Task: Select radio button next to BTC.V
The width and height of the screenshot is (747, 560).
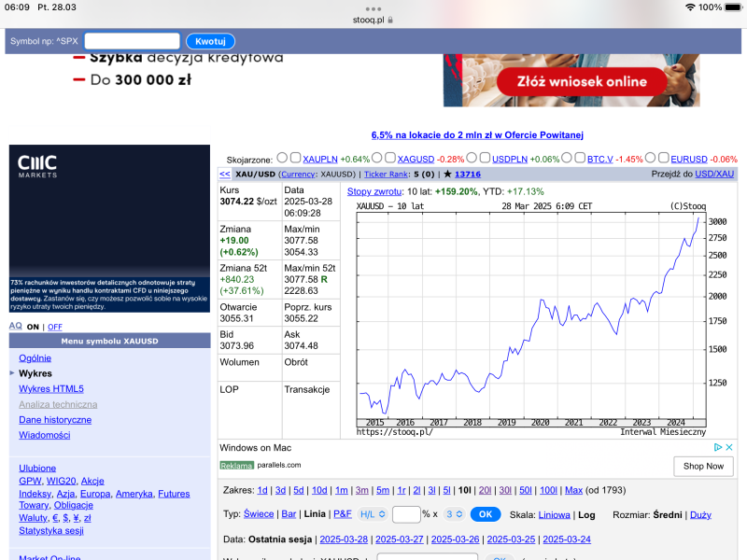Action: pyautogui.click(x=567, y=158)
